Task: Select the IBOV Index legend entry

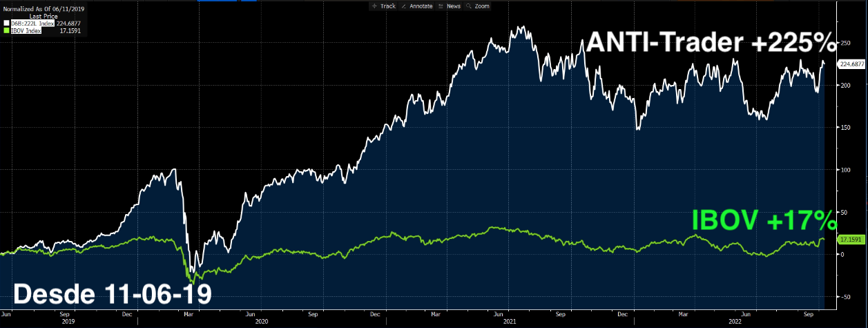Action: pyautogui.click(x=27, y=31)
